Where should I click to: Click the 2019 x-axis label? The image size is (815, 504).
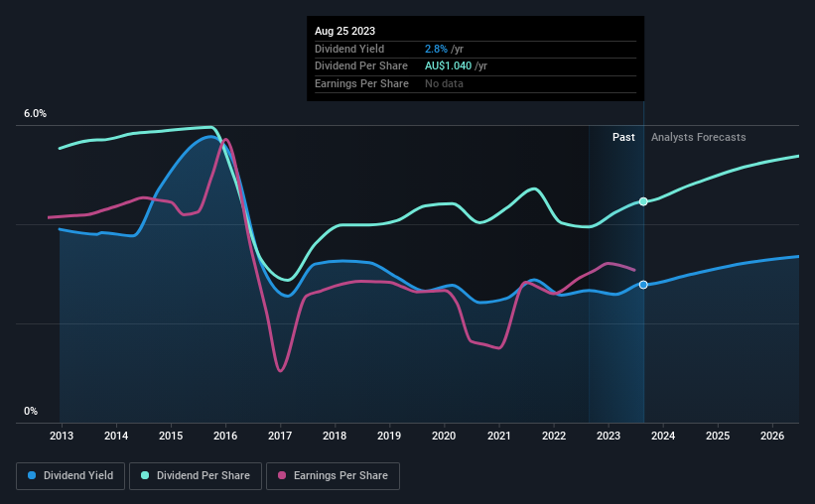coord(389,436)
